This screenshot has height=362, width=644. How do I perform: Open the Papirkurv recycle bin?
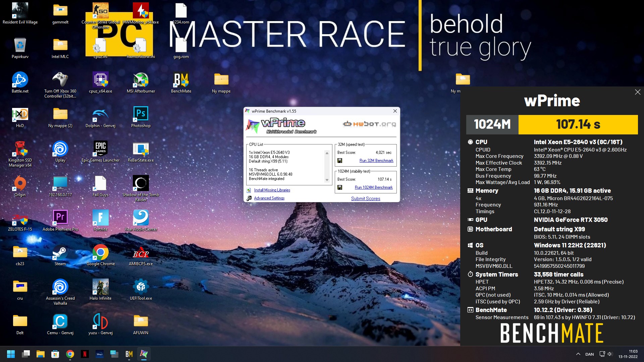click(x=20, y=48)
